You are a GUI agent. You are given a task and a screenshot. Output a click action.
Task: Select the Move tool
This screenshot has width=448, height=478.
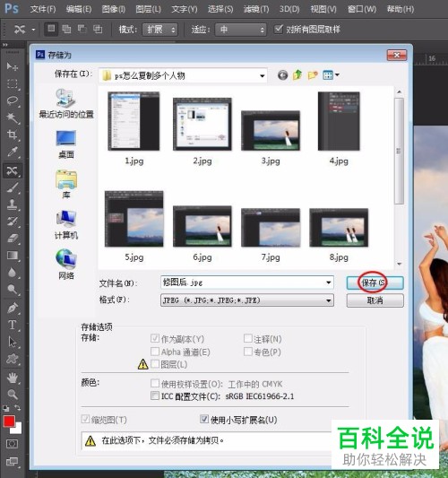pyautogui.click(x=13, y=66)
